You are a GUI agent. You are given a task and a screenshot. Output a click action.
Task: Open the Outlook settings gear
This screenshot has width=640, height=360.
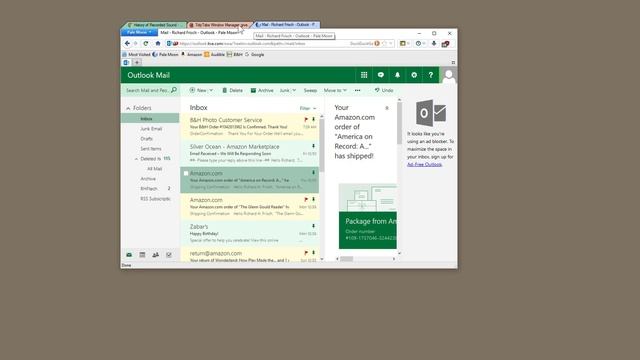414,75
